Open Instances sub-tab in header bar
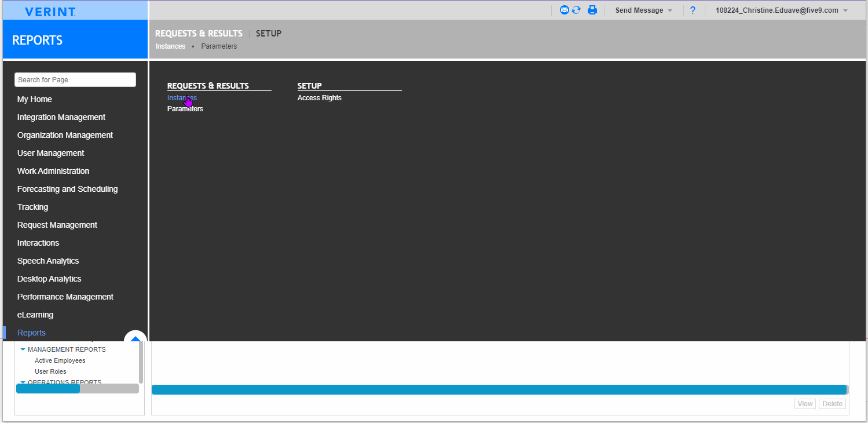868x423 pixels. [x=170, y=46]
